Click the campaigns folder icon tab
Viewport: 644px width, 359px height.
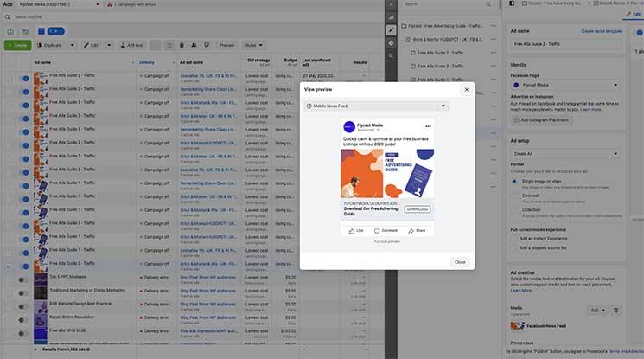(x=10, y=32)
